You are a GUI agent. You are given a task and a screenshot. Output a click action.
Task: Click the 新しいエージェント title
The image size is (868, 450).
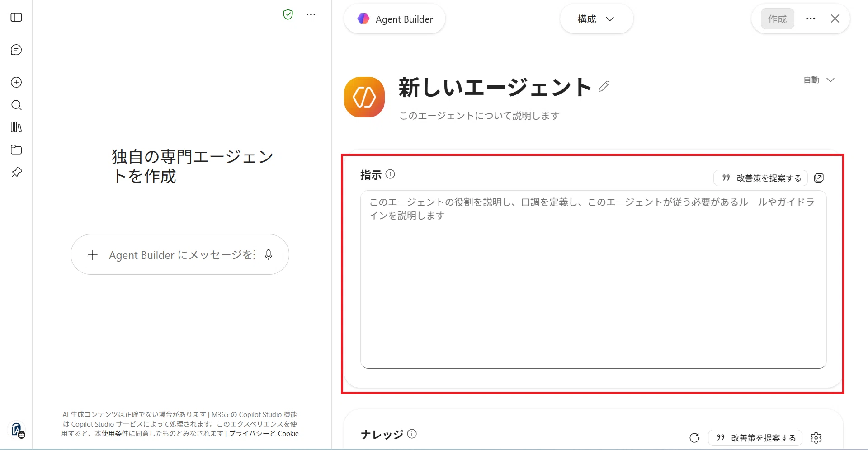(495, 87)
